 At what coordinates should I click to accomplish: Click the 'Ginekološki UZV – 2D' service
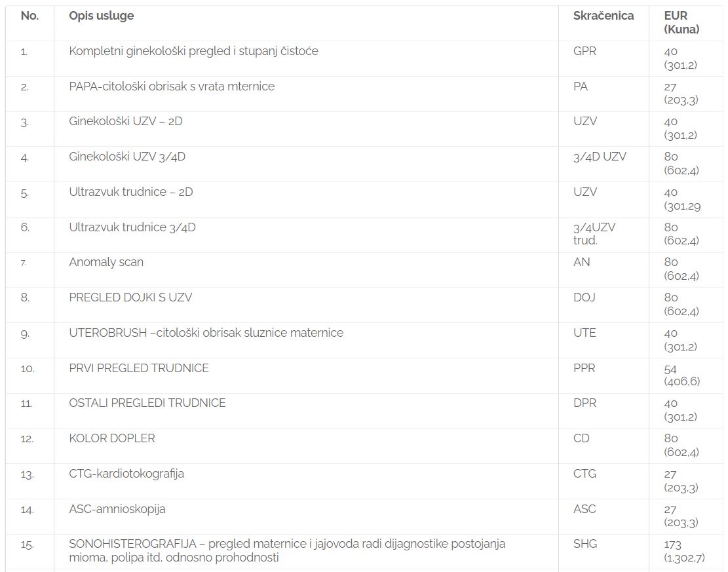125,121
